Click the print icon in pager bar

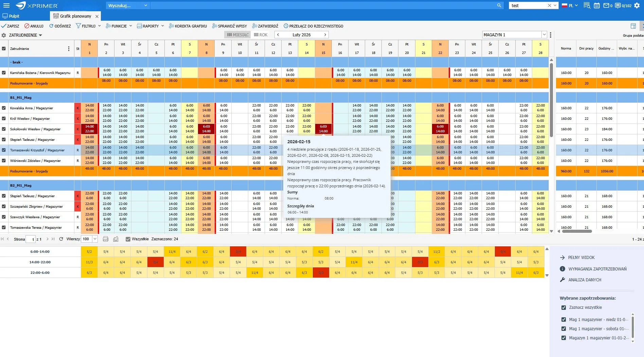coord(106,239)
